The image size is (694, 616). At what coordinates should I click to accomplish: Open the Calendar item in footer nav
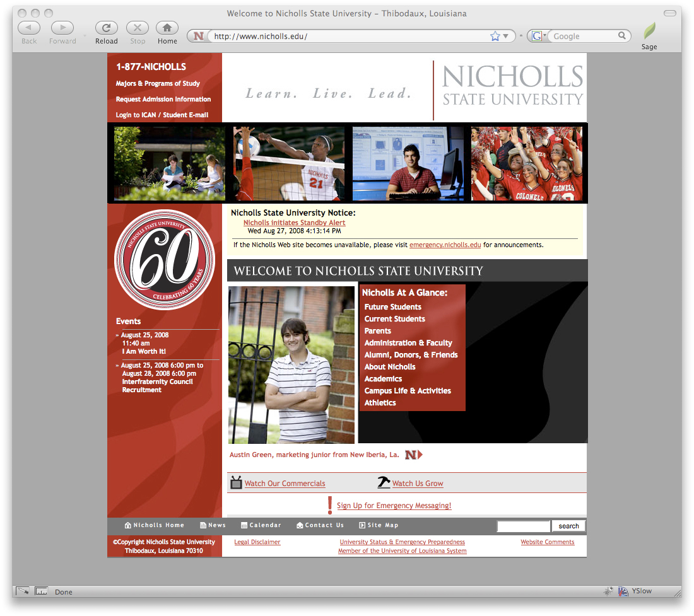(261, 525)
